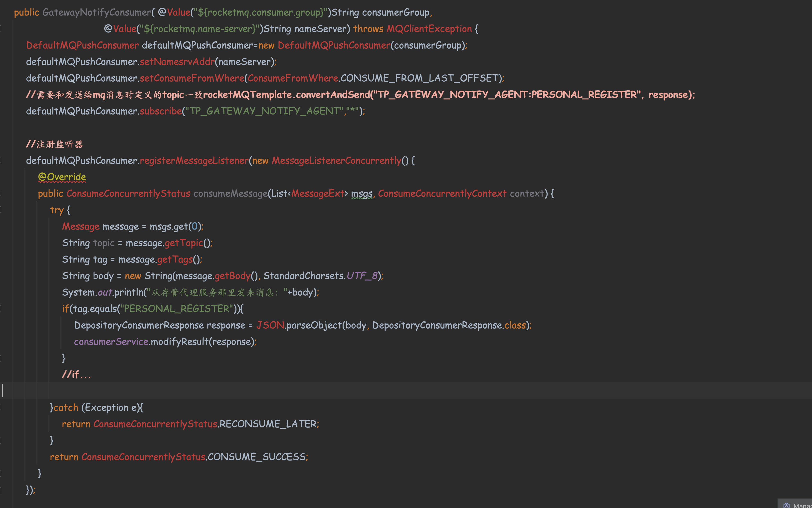This screenshot has height=508, width=812.
Task: Click the 'subscribe' method call
Action: (161, 112)
